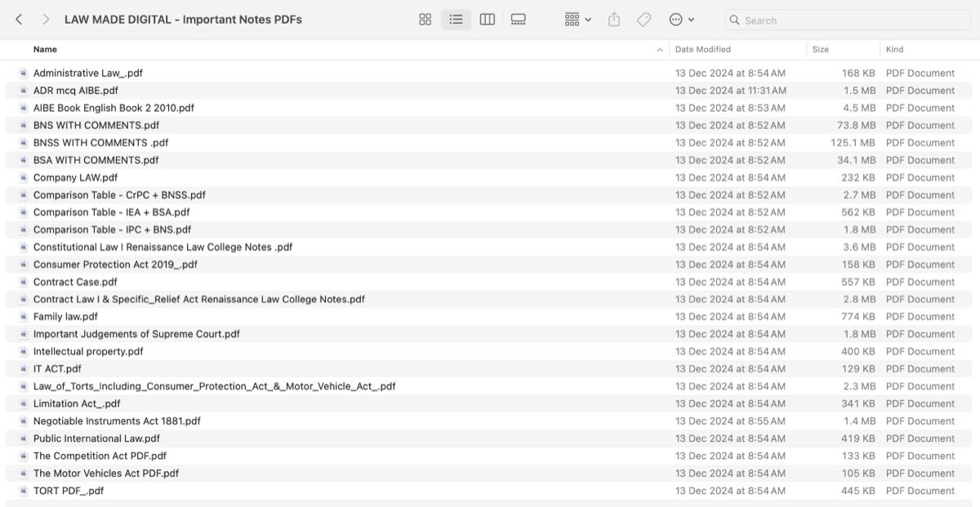The width and height of the screenshot is (980, 507).
Task: Click the Share toolbar icon
Action: pos(614,20)
